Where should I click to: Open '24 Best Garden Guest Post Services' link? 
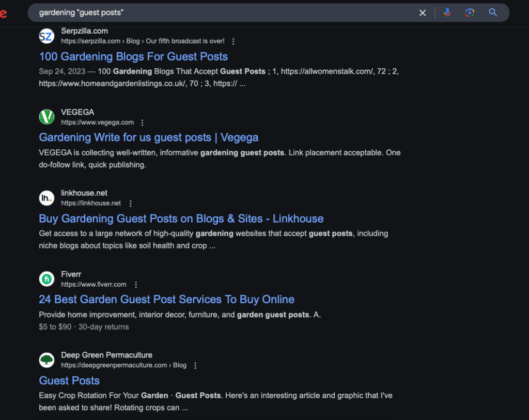coord(166,300)
